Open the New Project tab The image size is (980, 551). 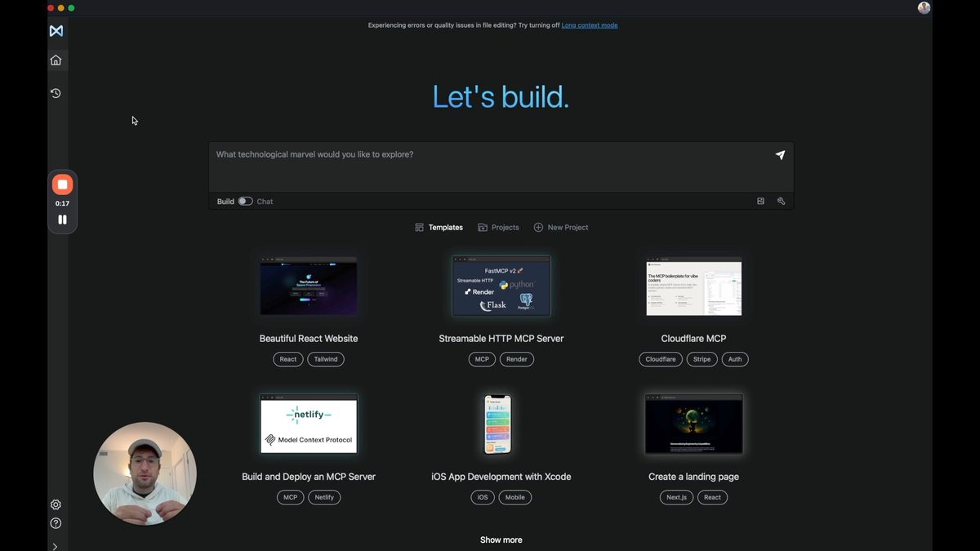click(561, 228)
